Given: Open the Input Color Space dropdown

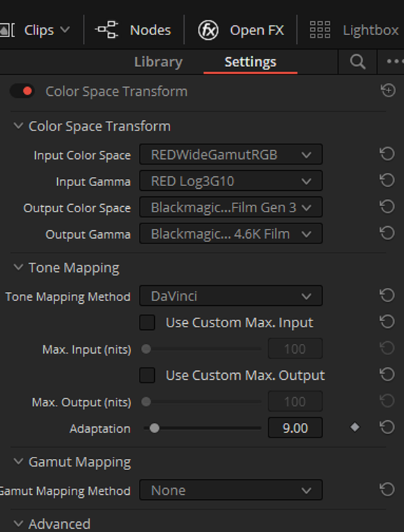Looking at the screenshot, I should 231,154.
